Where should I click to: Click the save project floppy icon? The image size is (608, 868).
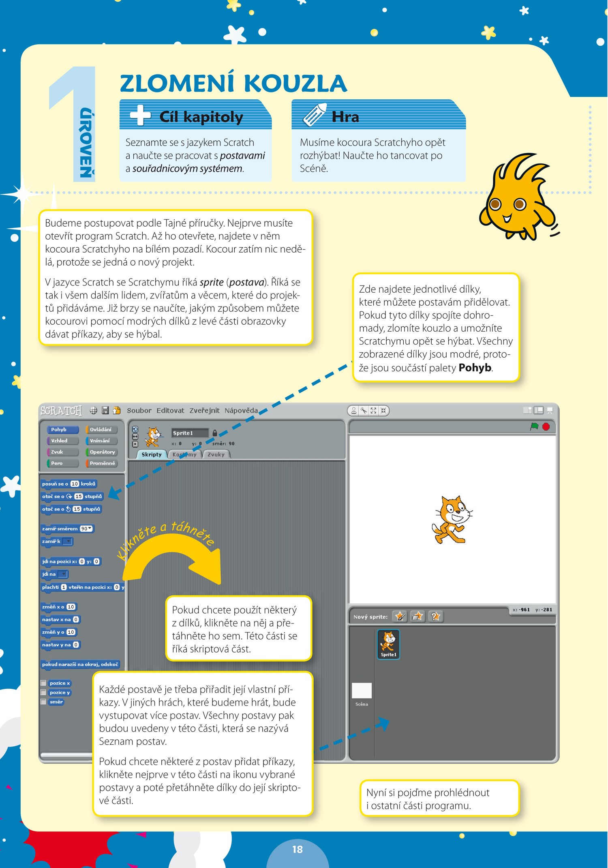[x=105, y=410]
